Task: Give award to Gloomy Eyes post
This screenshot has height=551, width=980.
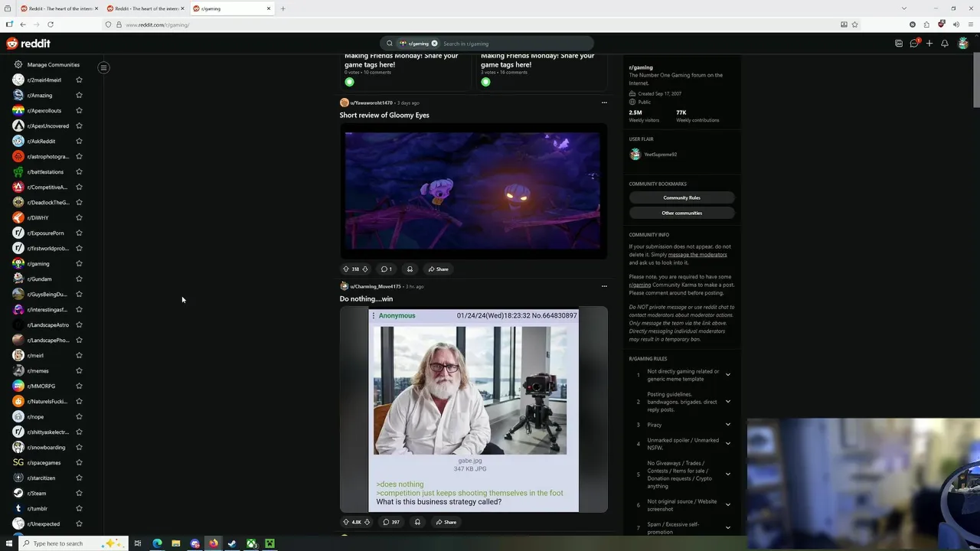Action: (x=410, y=269)
